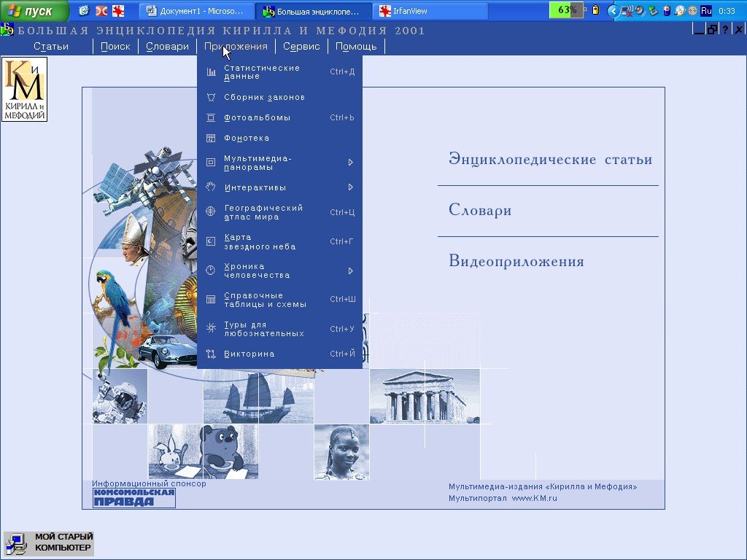Click the Комсомольская правда sponsor banner
The height and width of the screenshot is (560, 747).
point(133,497)
